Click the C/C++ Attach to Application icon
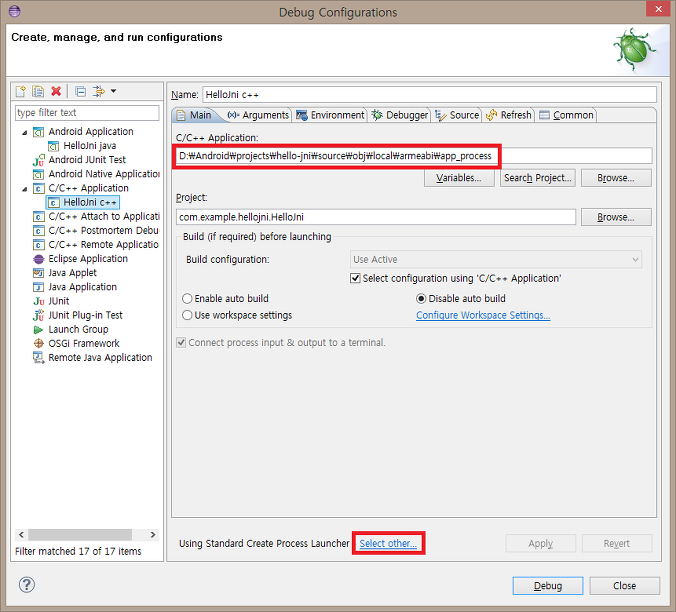Image resolution: width=676 pixels, height=612 pixels. pyautogui.click(x=39, y=217)
